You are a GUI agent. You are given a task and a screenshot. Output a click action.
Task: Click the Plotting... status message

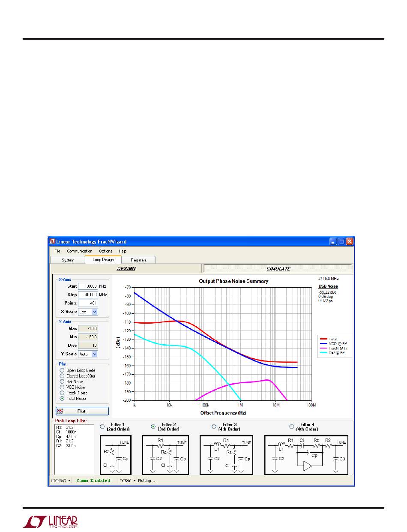(147, 481)
